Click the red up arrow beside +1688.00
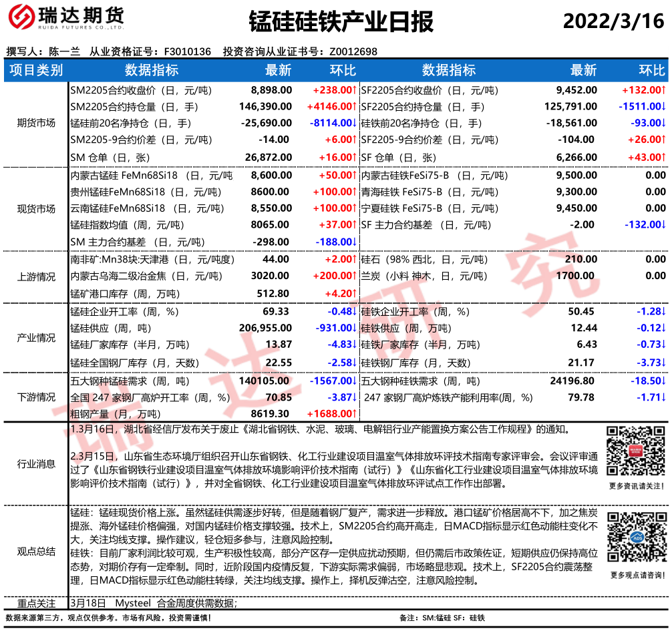Image resolution: width=672 pixels, height=631 pixels. [355, 414]
